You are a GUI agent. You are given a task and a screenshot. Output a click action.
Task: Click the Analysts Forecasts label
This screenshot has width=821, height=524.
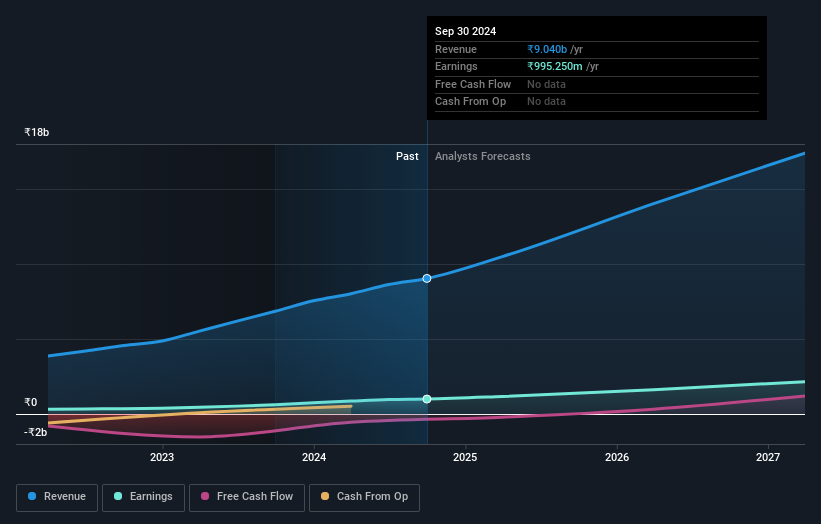pyautogui.click(x=482, y=156)
